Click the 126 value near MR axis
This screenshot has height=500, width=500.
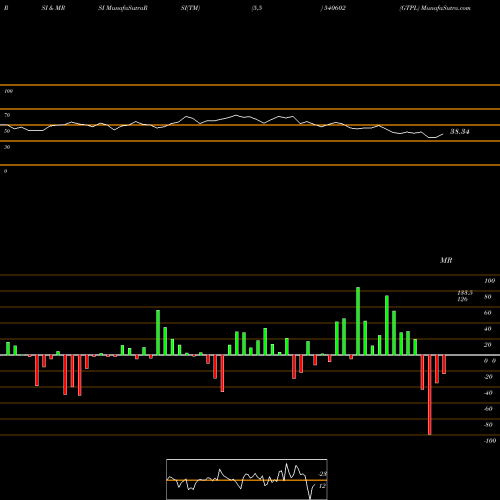coord(462,299)
